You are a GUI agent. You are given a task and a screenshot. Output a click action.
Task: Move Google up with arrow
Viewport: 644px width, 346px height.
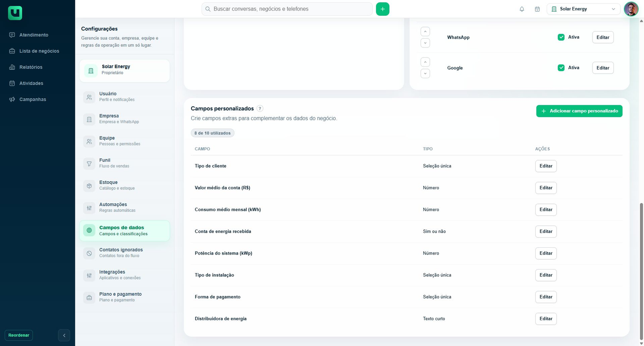[x=425, y=62]
